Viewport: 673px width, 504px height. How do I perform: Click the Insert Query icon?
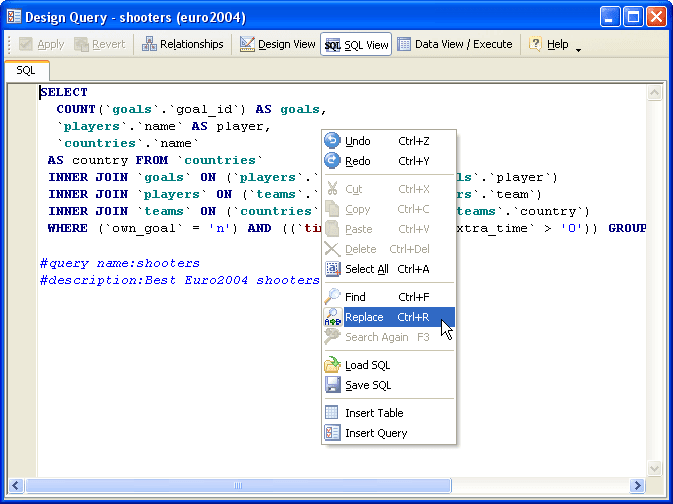(332, 433)
